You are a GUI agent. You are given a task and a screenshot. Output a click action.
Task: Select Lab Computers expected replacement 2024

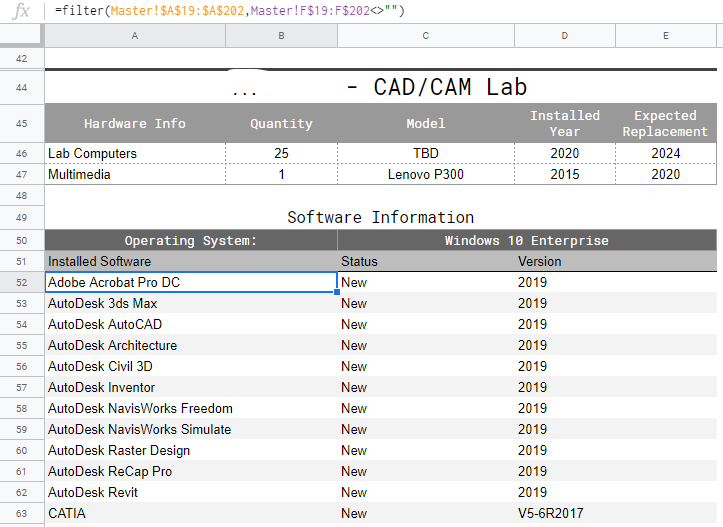tap(666, 153)
